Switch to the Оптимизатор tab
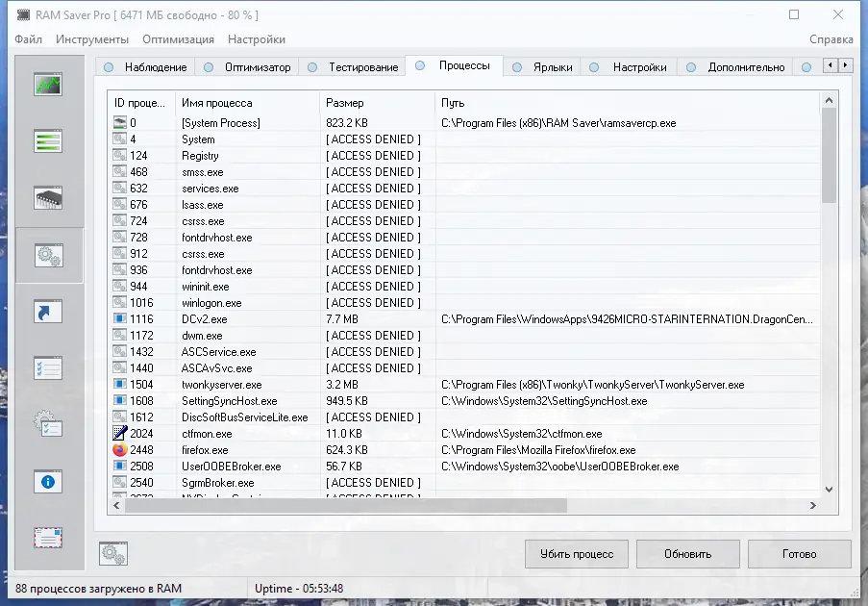Screen dimensions: 868x606 tap(247, 67)
